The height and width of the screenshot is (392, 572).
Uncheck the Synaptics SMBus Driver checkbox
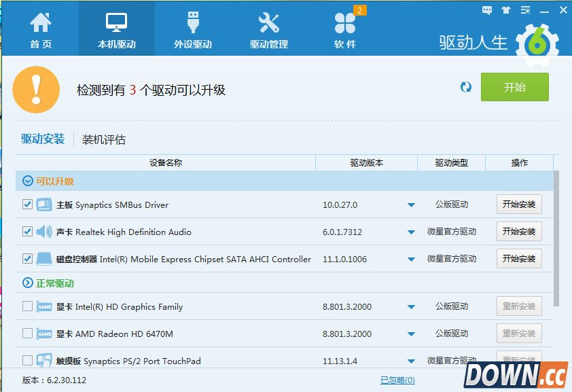click(x=26, y=203)
